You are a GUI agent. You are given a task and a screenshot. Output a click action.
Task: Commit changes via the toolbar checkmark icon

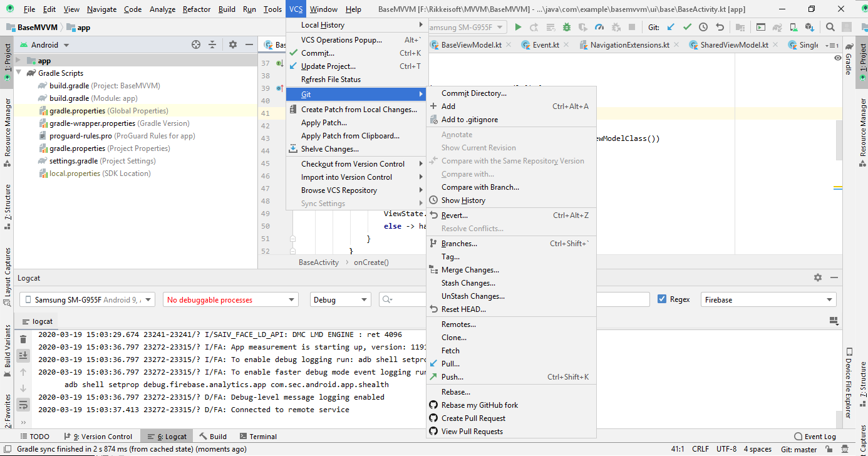pyautogui.click(x=686, y=28)
